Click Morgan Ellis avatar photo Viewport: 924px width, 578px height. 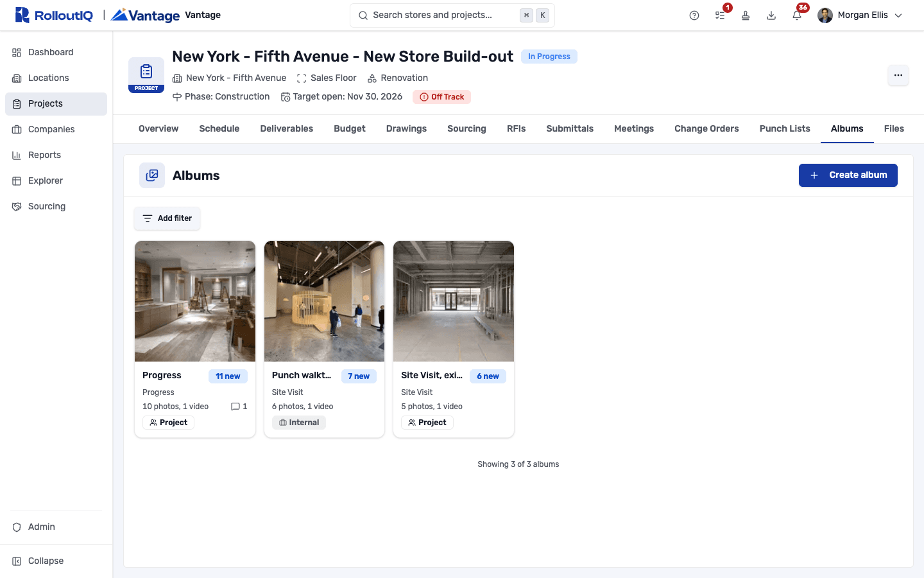tap(825, 15)
